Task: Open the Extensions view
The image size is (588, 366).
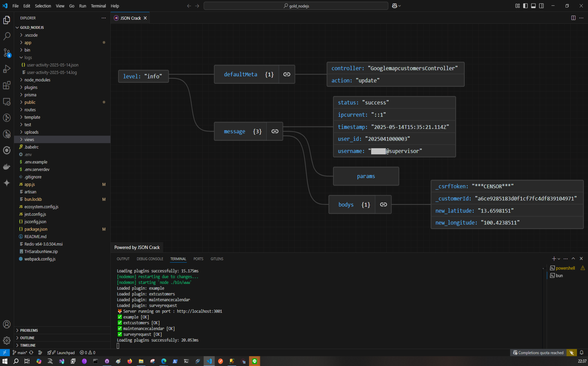Action: (x=7, y=85)
